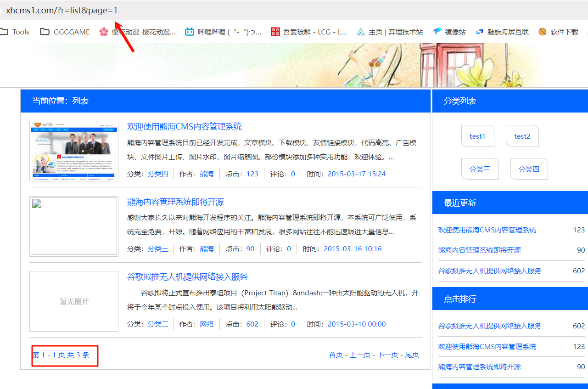Click author 网络 in the 谷歌 article

click(207, 324)
